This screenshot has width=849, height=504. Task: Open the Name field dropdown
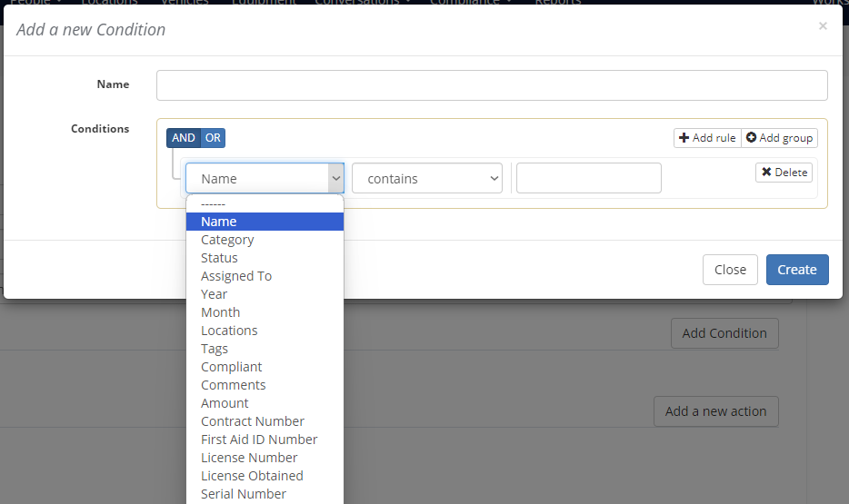[x=265, y=178]
